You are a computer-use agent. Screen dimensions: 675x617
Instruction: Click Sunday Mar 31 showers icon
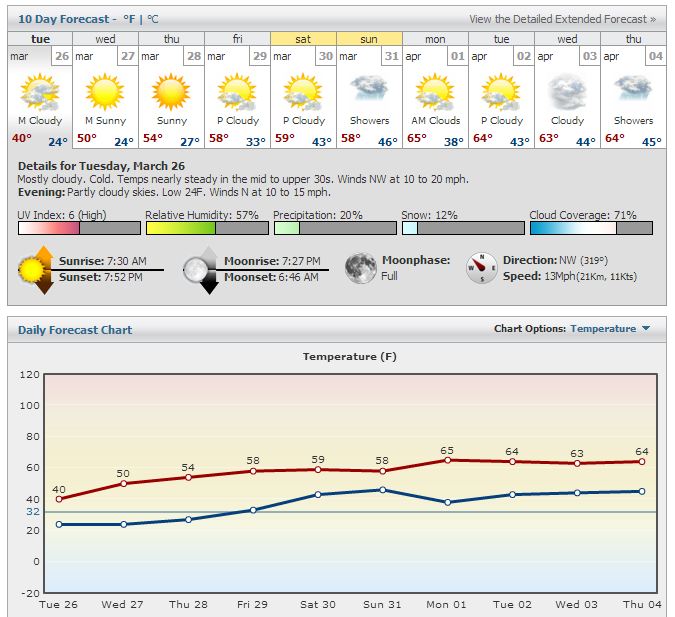tap(369, 93)
